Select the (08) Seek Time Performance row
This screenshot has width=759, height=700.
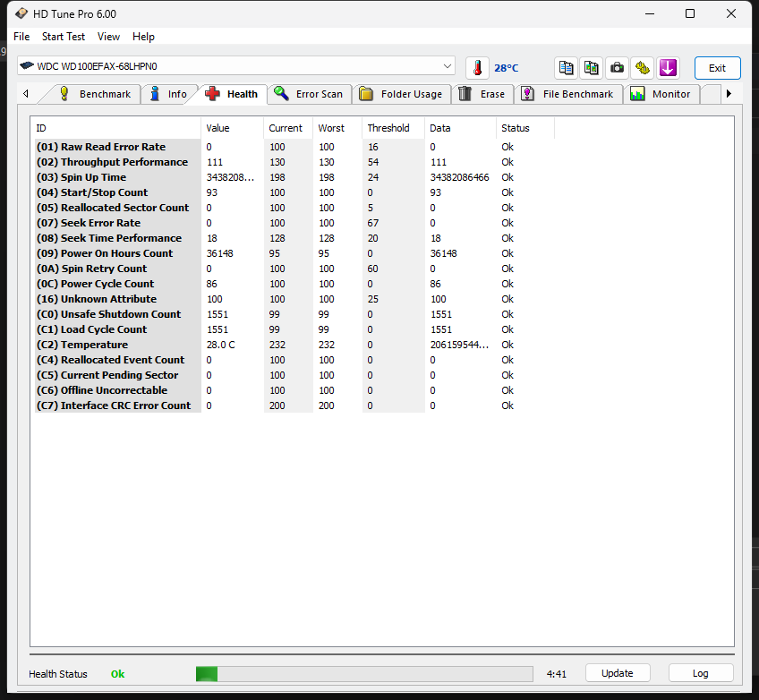tap(293, 238)
